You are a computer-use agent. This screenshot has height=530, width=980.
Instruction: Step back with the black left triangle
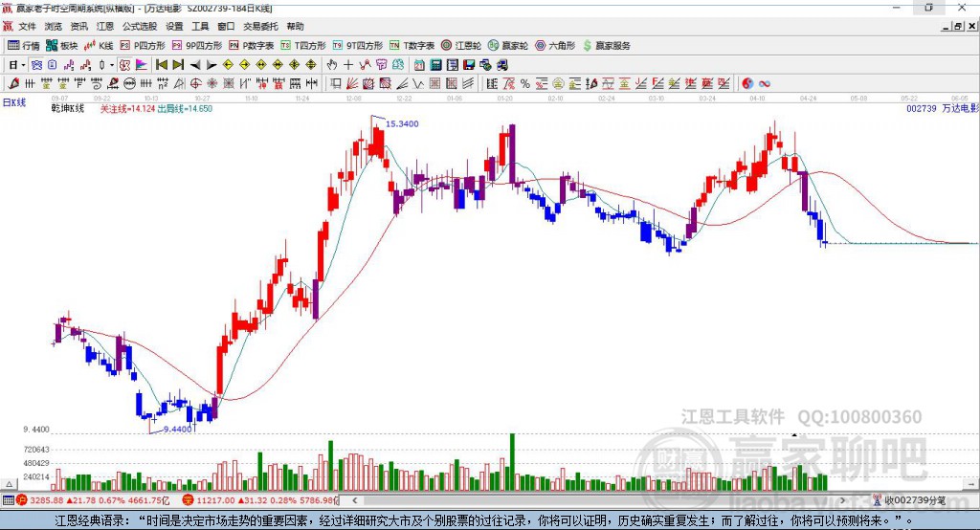(x=195, y=65)
